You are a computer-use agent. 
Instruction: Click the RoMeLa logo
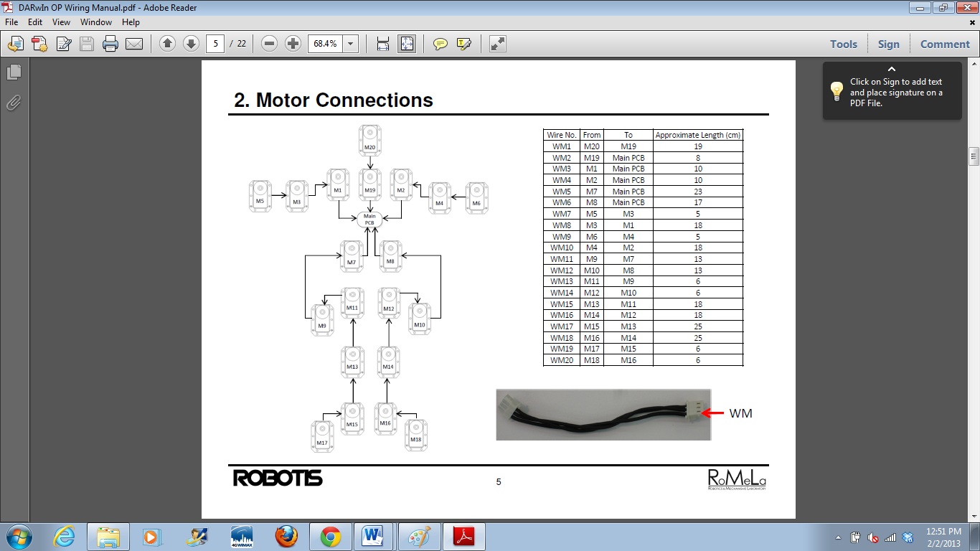(737, 480)
